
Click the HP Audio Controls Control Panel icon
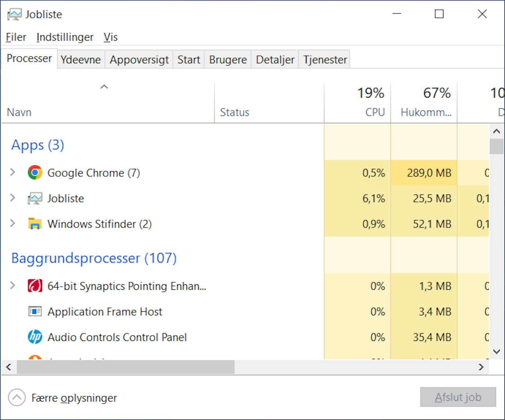pos(35,337)
